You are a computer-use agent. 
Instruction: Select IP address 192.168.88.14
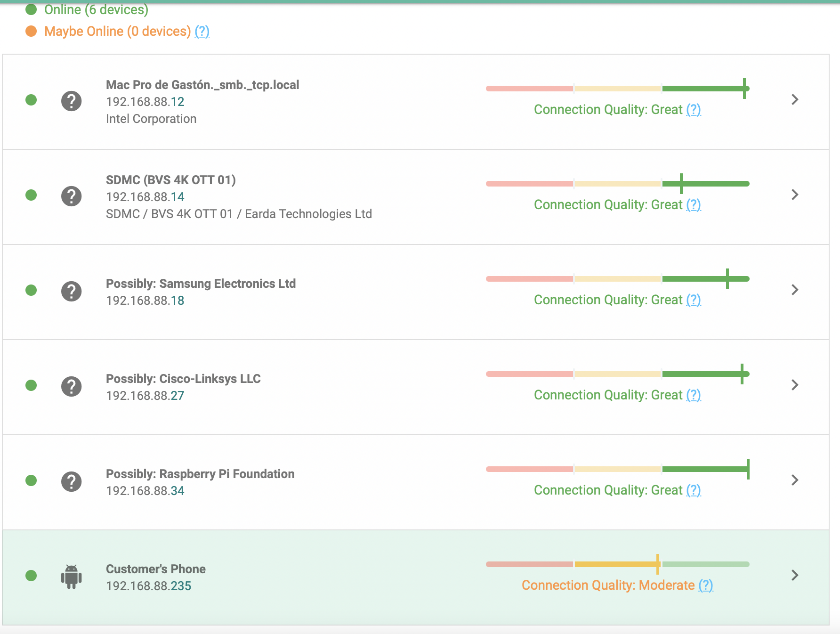(145, 197)
